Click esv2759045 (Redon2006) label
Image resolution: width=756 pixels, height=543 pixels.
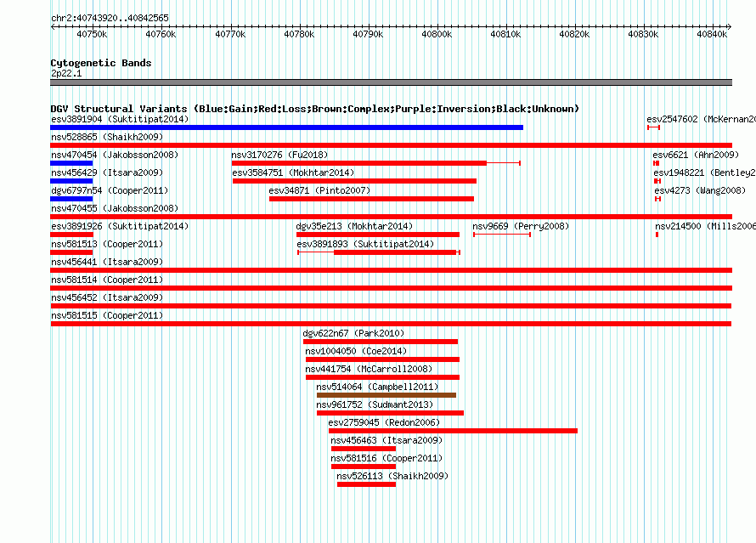tap(384, 422)
